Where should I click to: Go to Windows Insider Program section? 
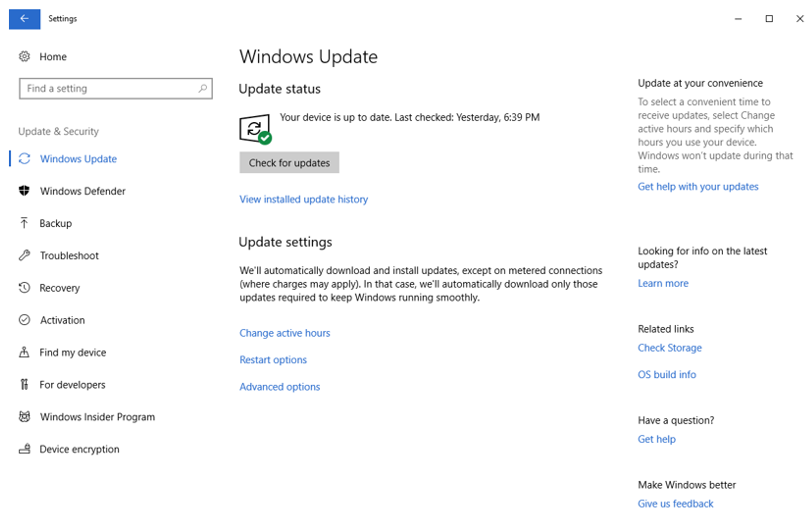tap(97, 417)
